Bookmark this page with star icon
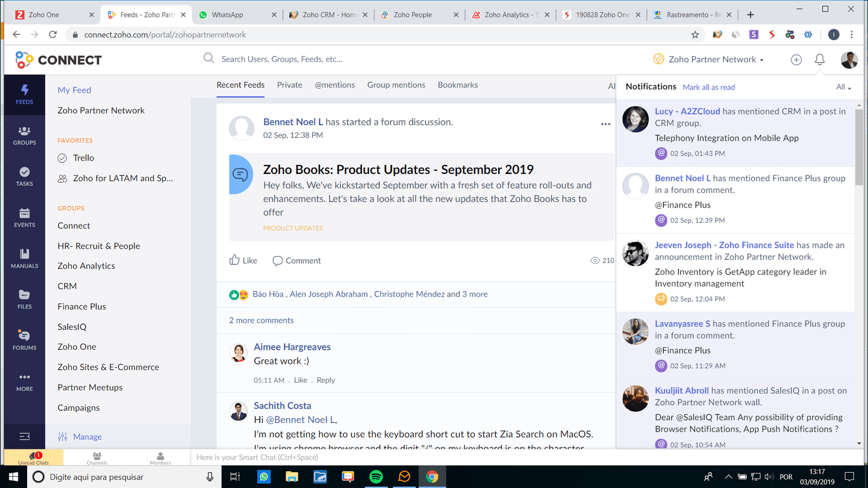Screen dimensions: 868x488 click(695, 35)
